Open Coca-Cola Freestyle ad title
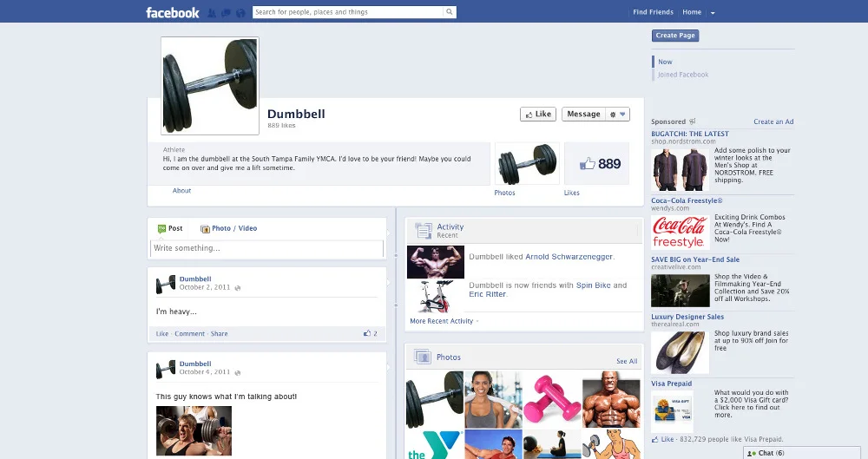Viewport: 868px width, 459px height. point(687,201)
